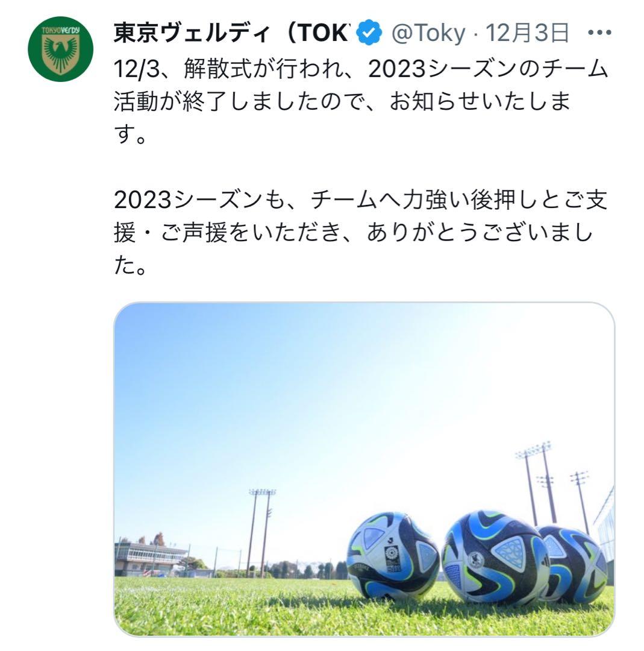Screen dimensions: 644x651
Task: Click the 東京ヴェルディ display name
Action: 231,34
